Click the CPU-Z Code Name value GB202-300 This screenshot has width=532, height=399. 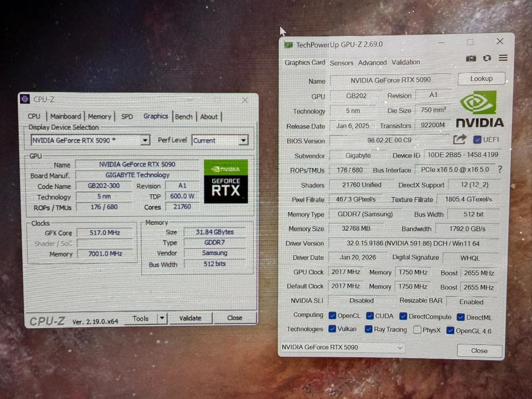(103, 186)
